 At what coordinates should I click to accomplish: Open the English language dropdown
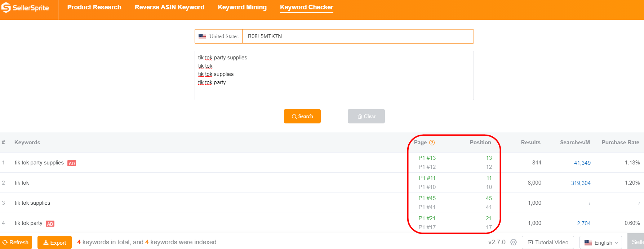click(601, 243)
